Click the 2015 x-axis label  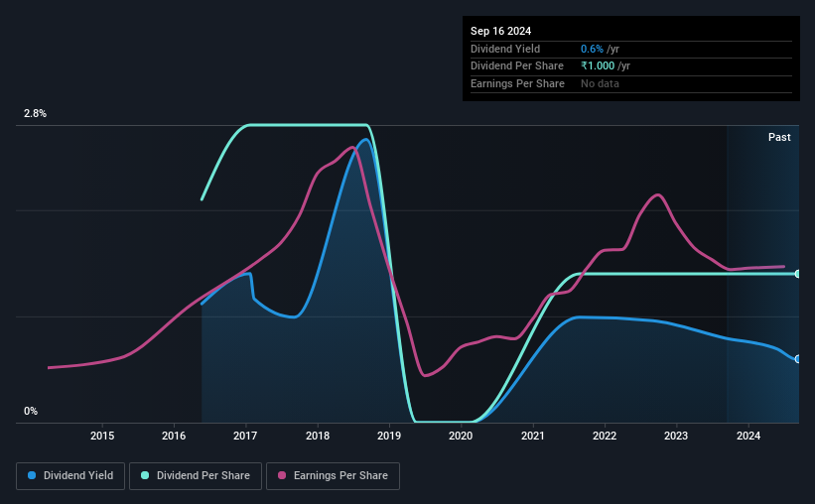(102, 436)
